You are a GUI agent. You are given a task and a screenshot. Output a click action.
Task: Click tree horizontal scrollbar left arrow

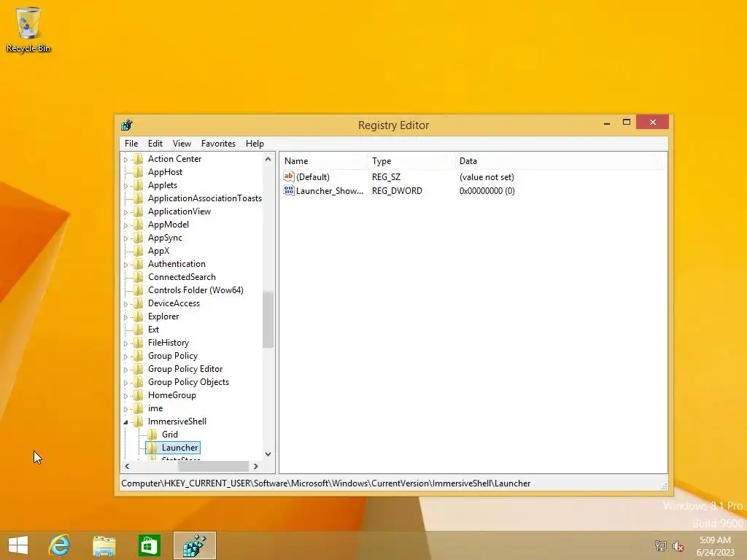click(x=127, y=466)
